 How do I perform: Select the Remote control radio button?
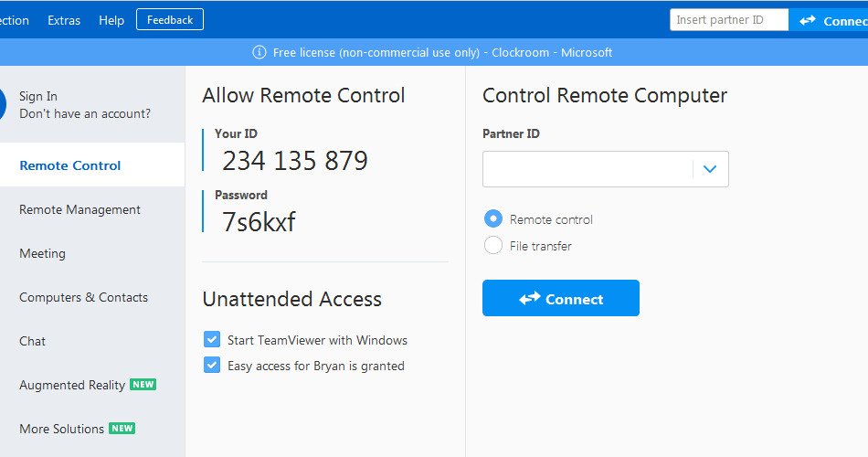tap(493, 218)
